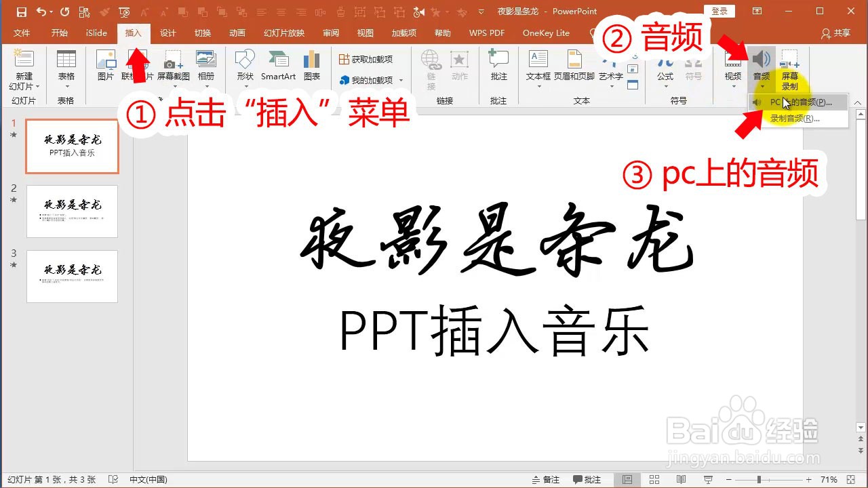
Task: Switch to the 切换 (Transitions) tab
Action: (x=202, y=33)
